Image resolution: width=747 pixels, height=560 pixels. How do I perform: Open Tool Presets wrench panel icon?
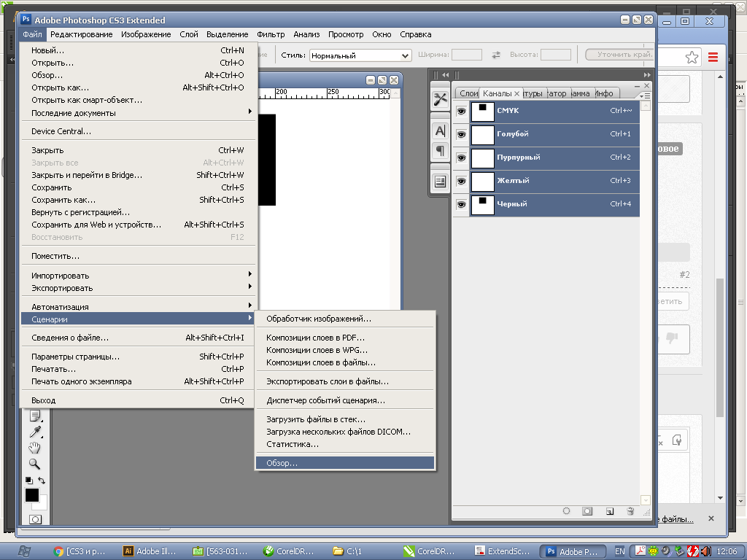(440, 99)
